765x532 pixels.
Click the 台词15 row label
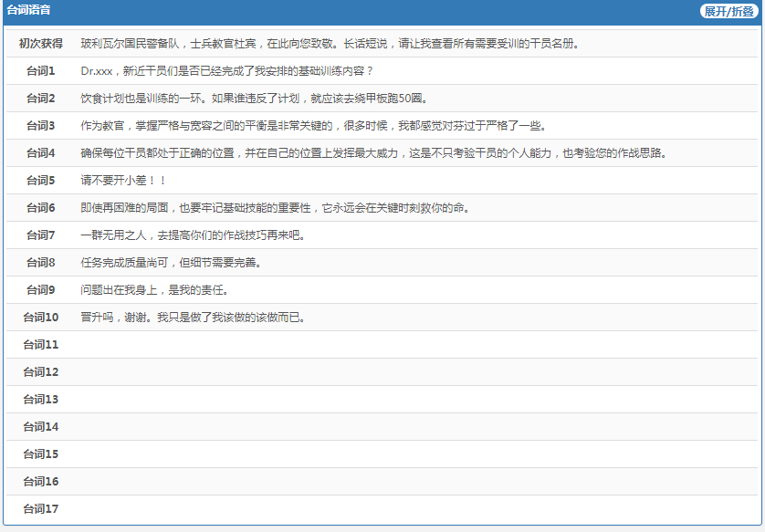click(41, 454)
